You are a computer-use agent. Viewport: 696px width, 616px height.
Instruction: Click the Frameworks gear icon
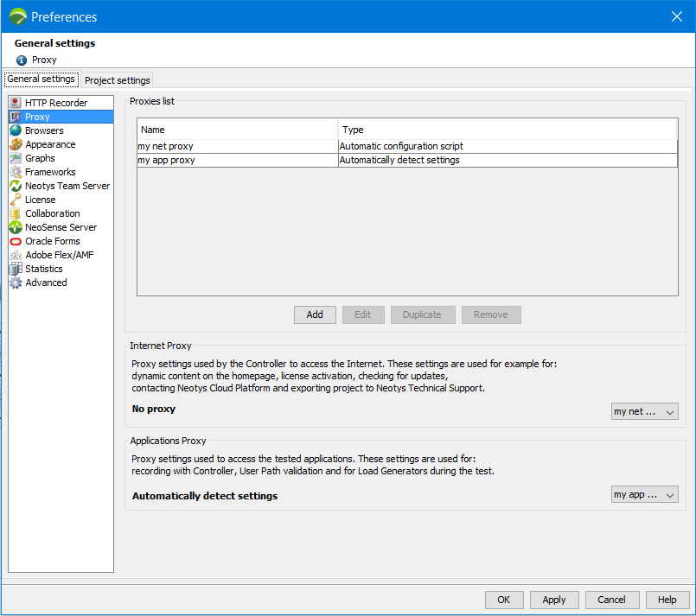coord(16,172)
